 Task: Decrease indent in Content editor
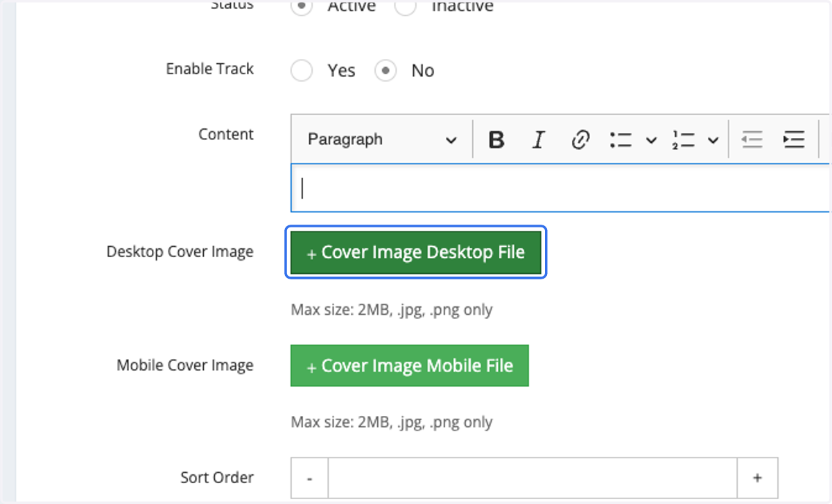pos(752,139)
